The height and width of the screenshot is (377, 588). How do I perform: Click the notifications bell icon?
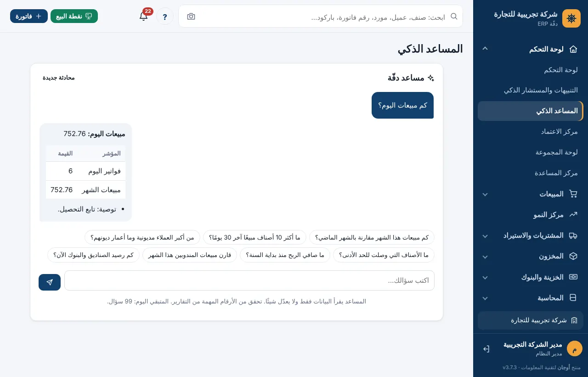coord(143,16)
